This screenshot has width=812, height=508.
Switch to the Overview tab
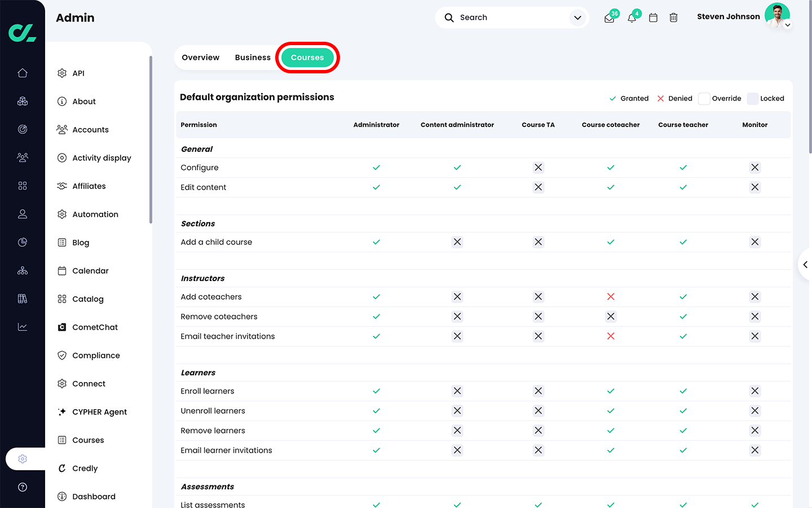[x=201, y=58]
